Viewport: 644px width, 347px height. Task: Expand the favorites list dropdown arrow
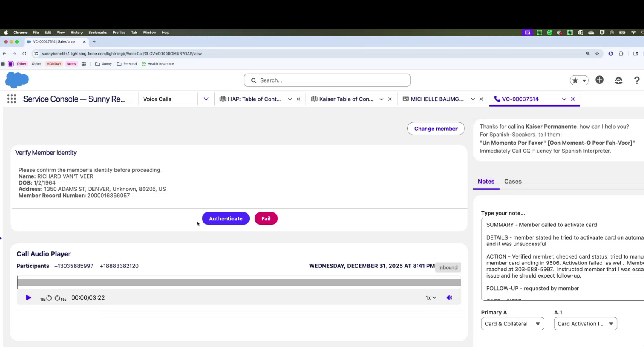pyautogui.click(x=584, y=80)
